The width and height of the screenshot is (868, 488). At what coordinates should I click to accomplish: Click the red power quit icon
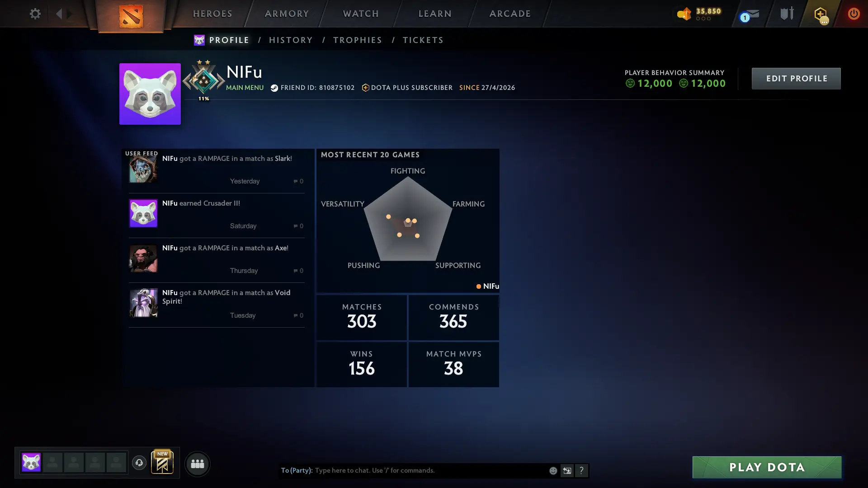pos(854,14)
